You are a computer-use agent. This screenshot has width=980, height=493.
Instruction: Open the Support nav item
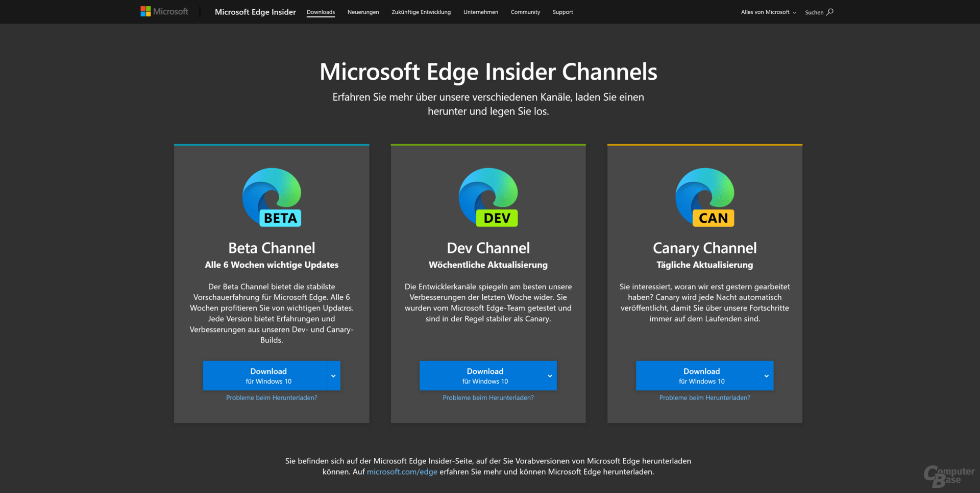point(562,12)
